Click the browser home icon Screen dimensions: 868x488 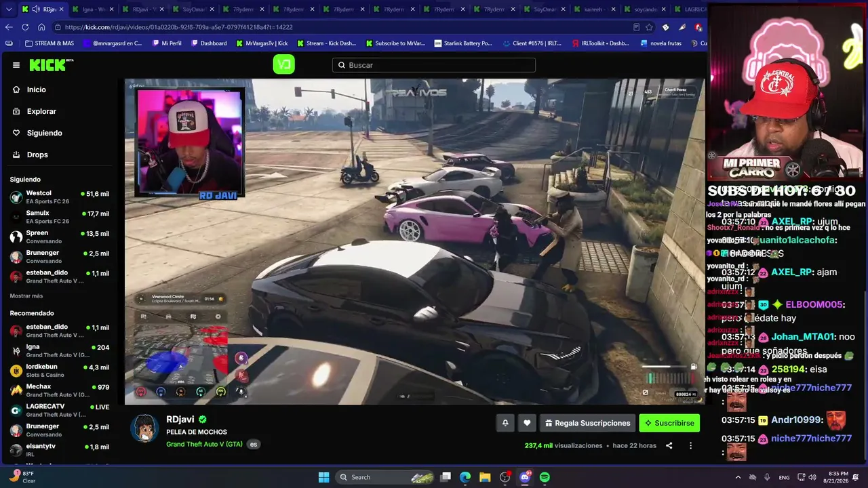[x=41, y=27]
